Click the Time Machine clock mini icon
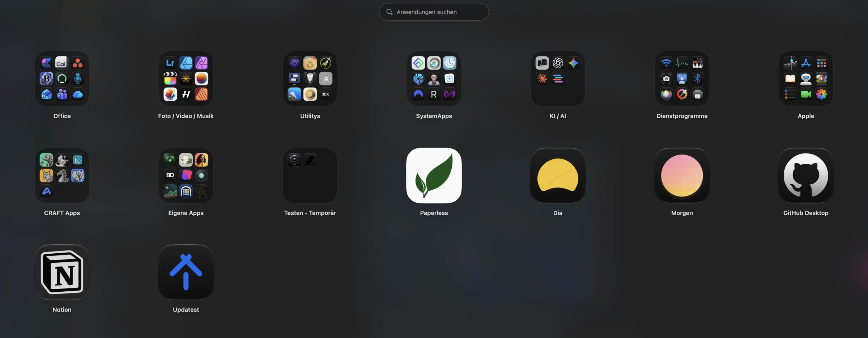This screenshot has width=868, height=338. point(450,63)
